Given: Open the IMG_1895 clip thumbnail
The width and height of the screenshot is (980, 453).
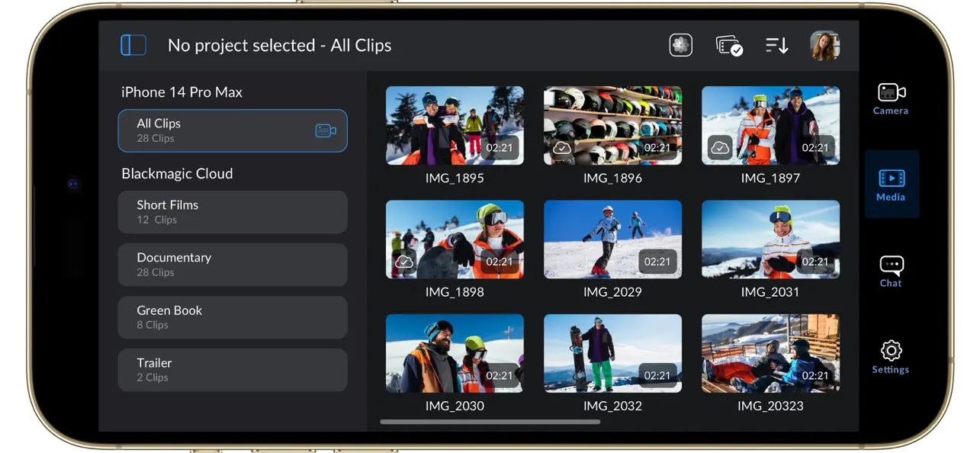Looking at the screenshot, I should [455, 125].
